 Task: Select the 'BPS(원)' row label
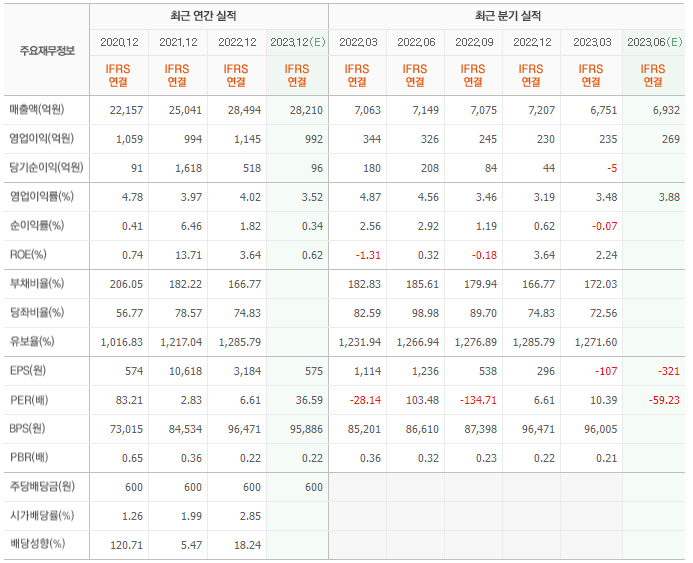point(27,429)
